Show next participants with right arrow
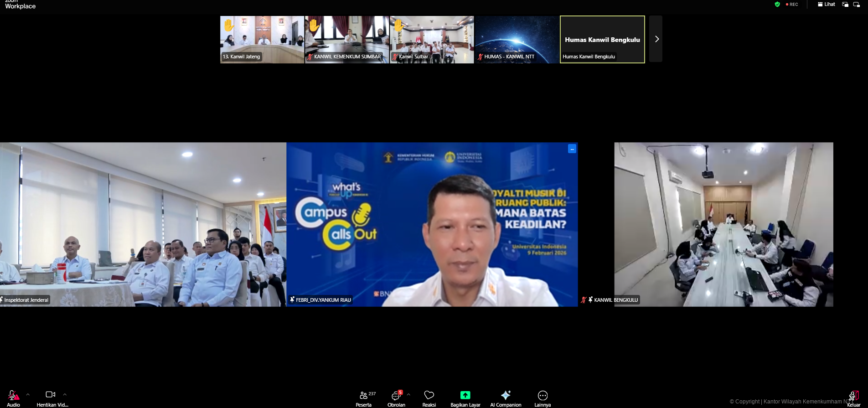868x408 pixels. click(656, 39)
